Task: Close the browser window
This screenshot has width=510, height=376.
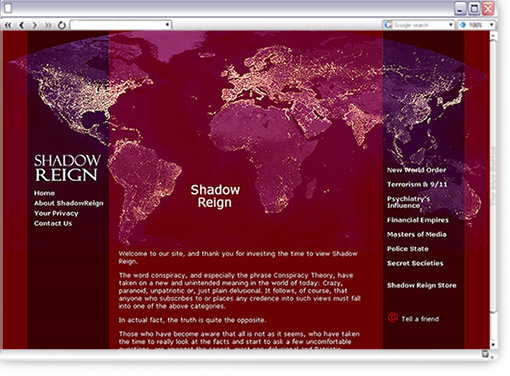Action: (488, 8)
